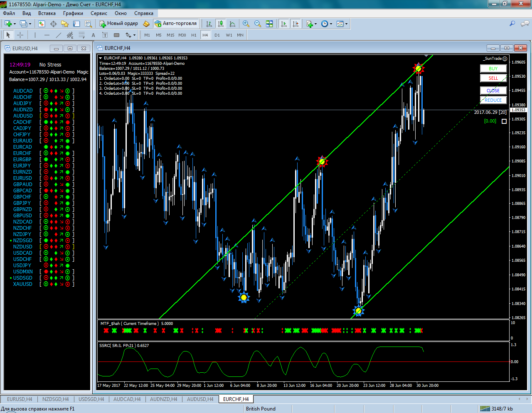Click Новый ордер button
The width and height of the screenshot is (532, 413).
(x=119, y=24)
